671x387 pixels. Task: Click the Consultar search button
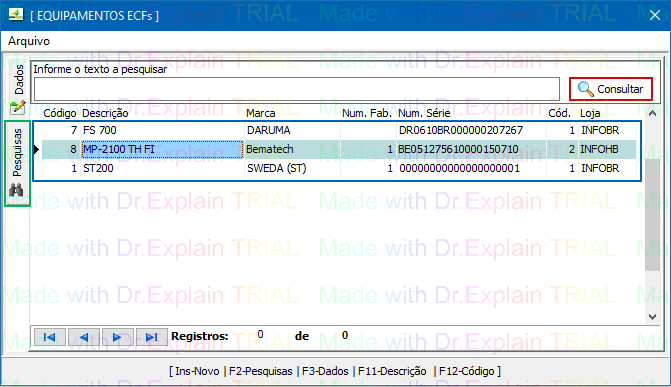[x=611, y=89]
